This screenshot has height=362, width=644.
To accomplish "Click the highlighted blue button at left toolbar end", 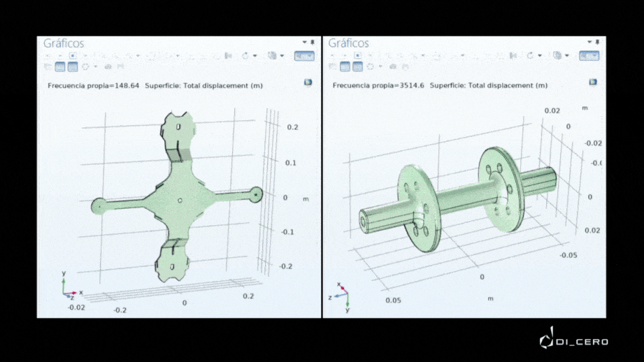I will point(304,56).
